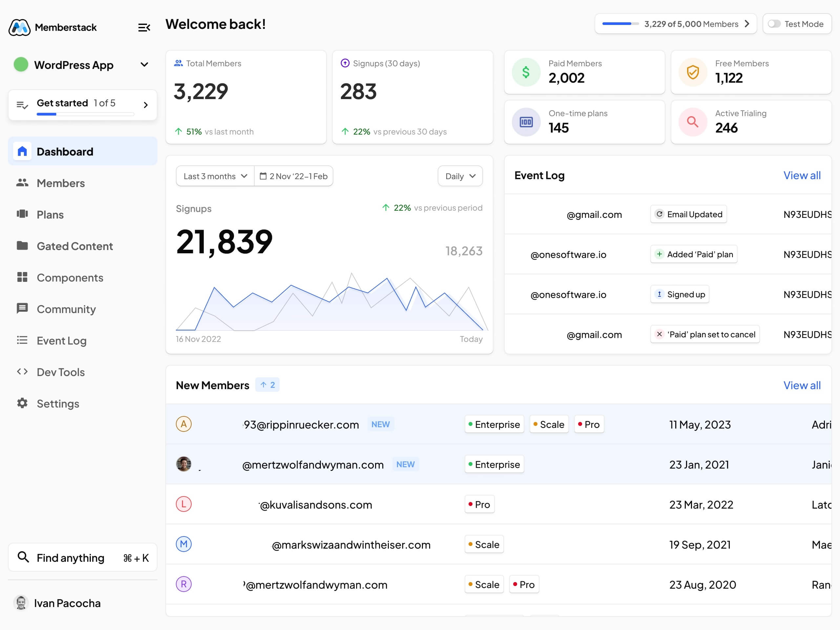Expand the Get started checklist
The width and height of the screenshot is (840, 630).
click(145, 105)
